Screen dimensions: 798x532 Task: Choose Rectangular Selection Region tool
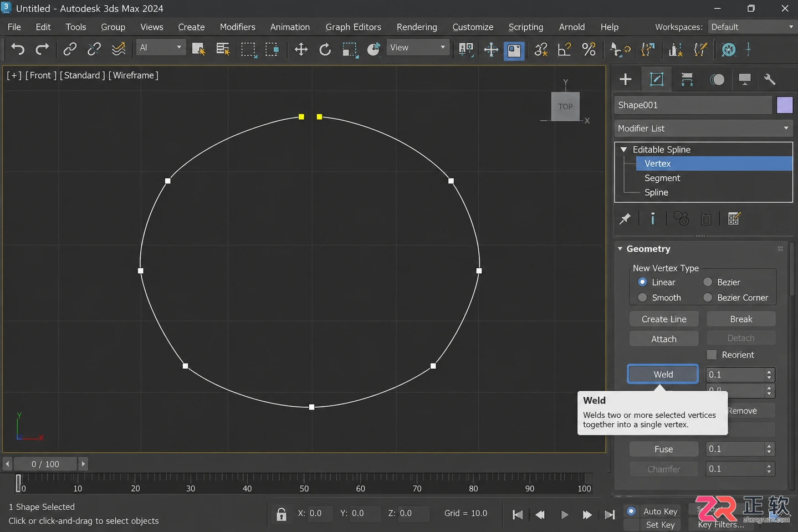coord(248,50)
